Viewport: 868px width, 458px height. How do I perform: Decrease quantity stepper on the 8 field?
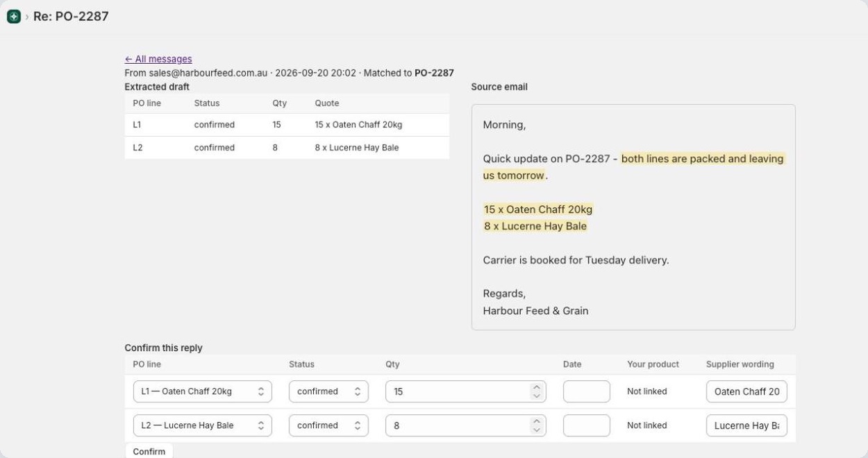click(535, 430)
